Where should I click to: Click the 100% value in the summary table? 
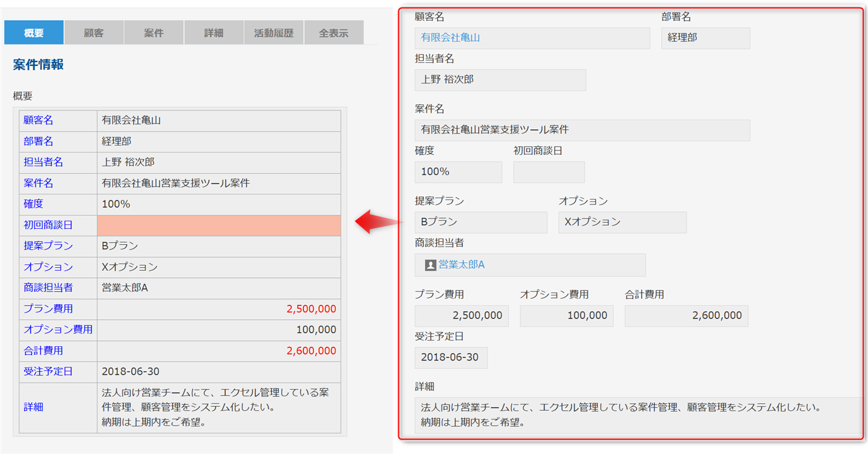coord(116,204)
